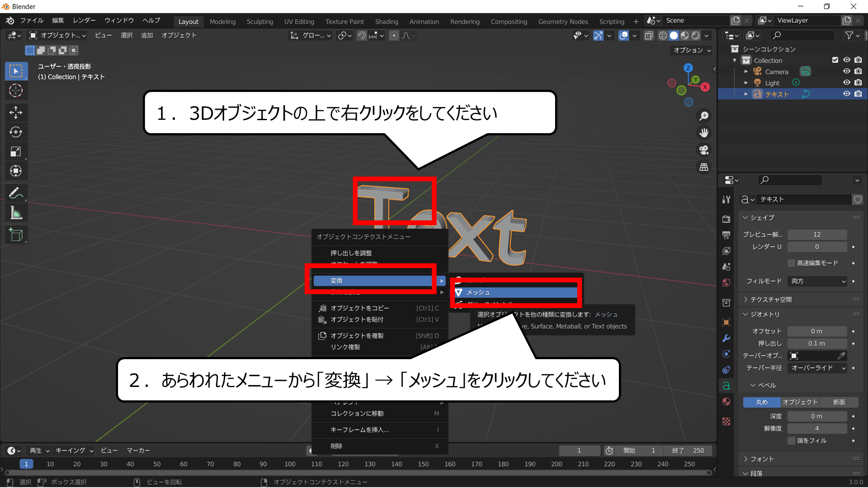Select the Move tool
Screen dimensions: 868x488
point(16,113)
